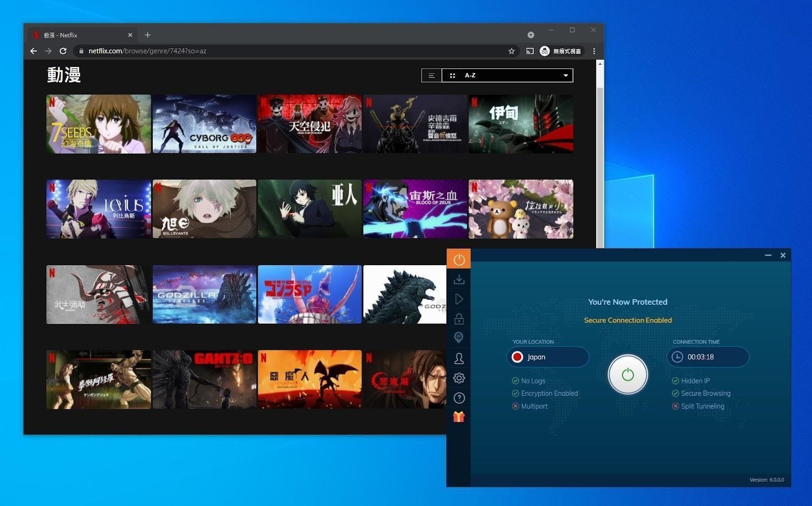812x506 pixels.
Task: Open the samurai 史德吉爾 thumbnail
Action: point(415,124)
